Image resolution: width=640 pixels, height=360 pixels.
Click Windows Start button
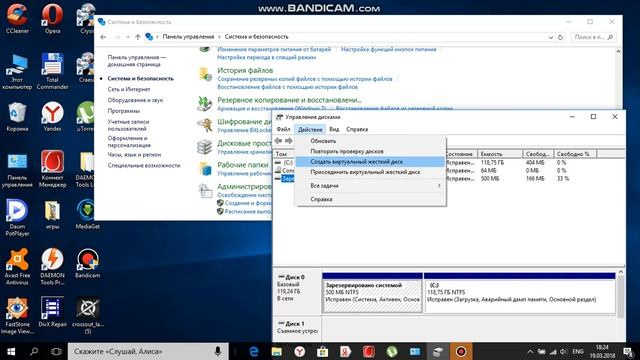11,351
